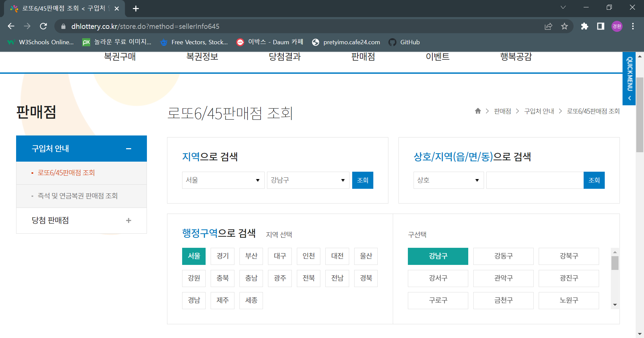This screenshot has height=338, width=644.
Task: Expand the 당첨 판매점 sidebar section
Action: pos(82,220)
